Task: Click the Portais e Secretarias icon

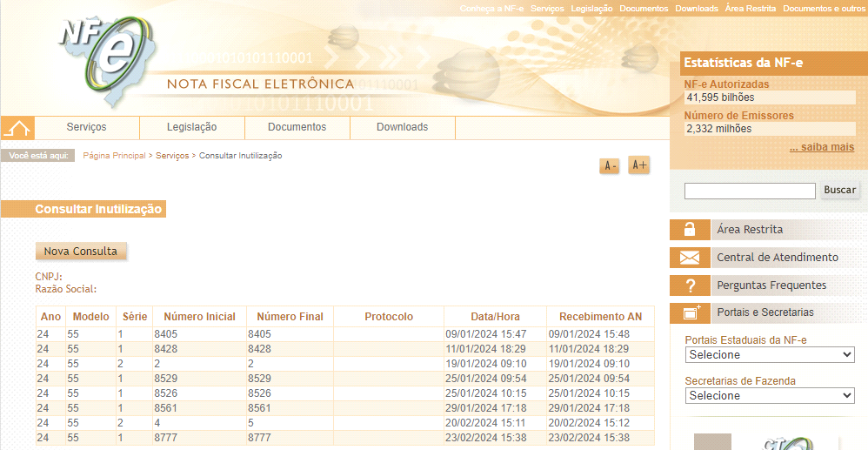Action: click(x=691, y=312)
